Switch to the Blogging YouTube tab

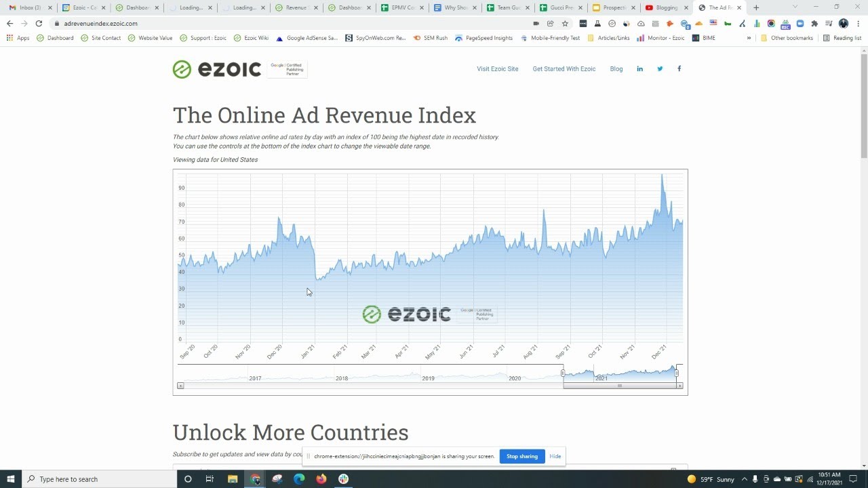tap(666, 7)
